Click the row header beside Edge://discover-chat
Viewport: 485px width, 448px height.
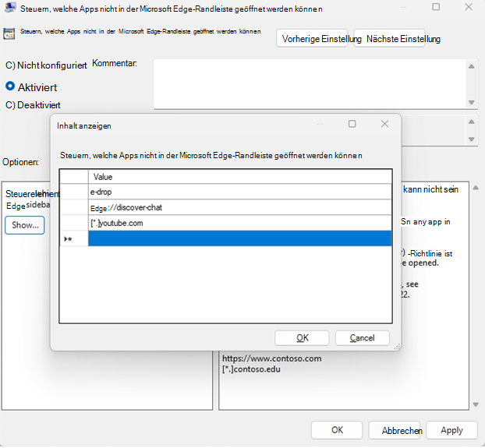pos(74,207)
